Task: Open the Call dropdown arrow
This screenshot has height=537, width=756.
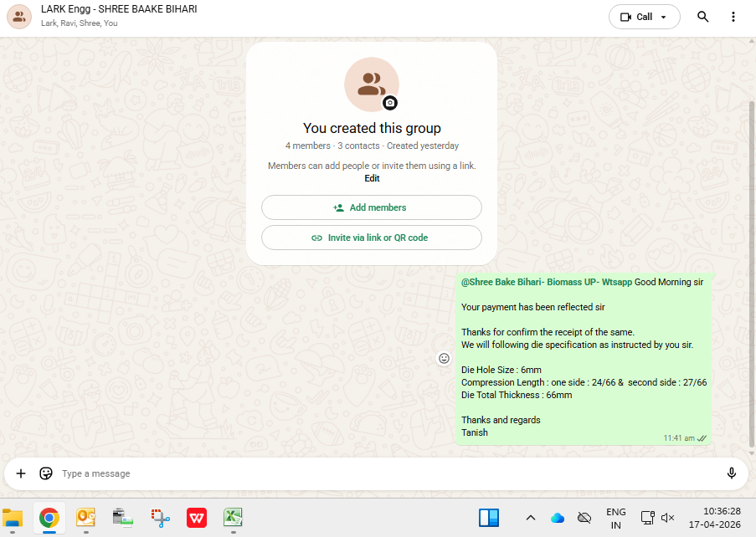Action: tap(664, 17)
